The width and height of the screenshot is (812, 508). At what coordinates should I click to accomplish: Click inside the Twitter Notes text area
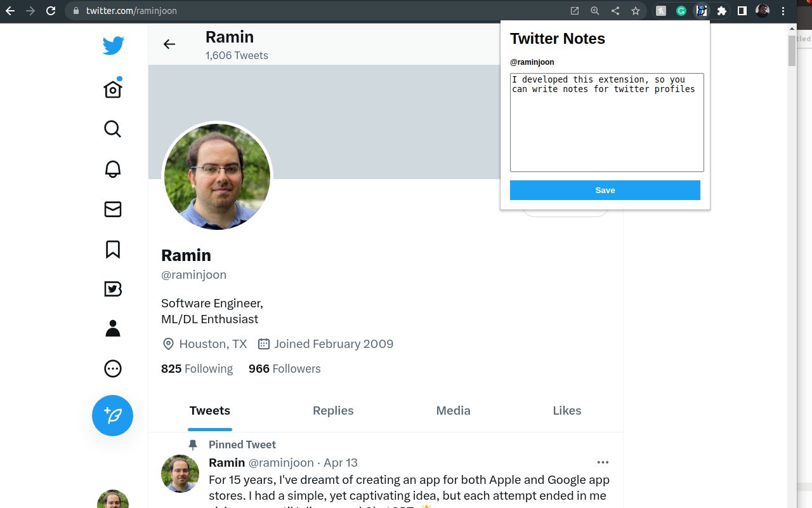coord(606,122)
